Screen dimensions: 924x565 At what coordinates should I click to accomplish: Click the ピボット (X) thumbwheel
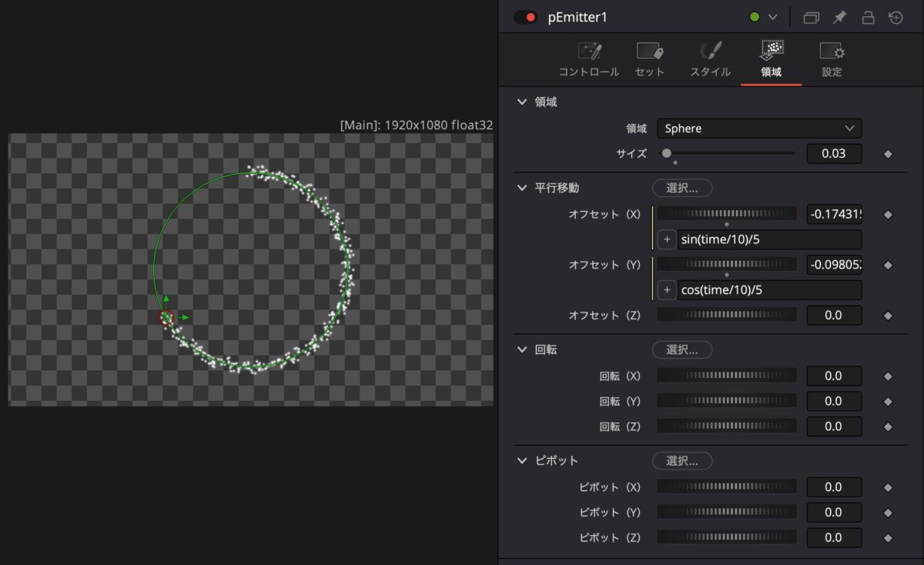[727, 486]
